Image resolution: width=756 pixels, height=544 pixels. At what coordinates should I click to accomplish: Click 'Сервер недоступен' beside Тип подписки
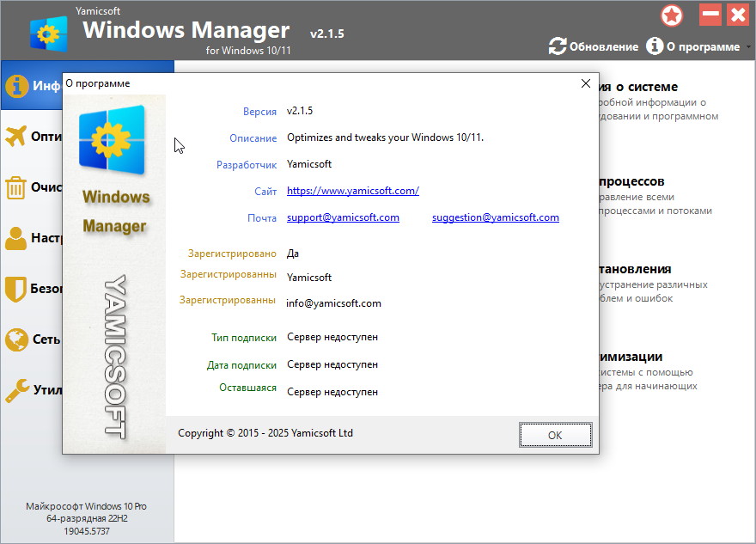(332, 337)
